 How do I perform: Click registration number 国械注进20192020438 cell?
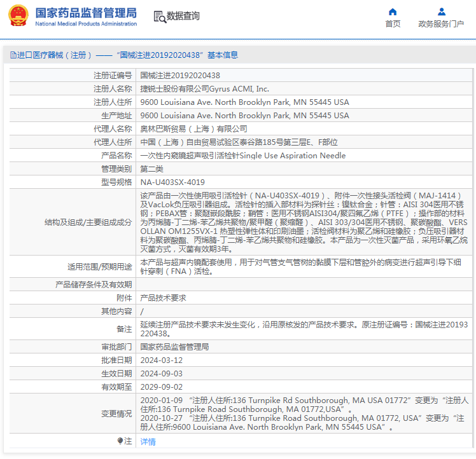pos(180,76)
